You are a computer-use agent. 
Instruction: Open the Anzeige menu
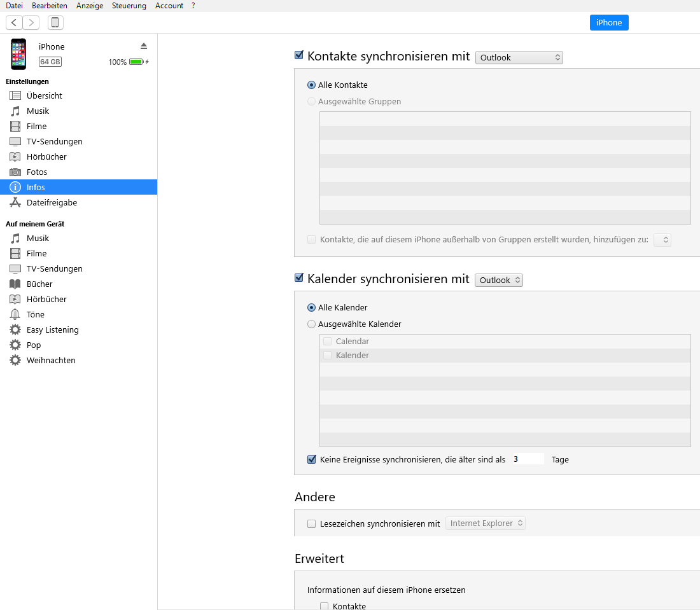(x=90, y=6)
